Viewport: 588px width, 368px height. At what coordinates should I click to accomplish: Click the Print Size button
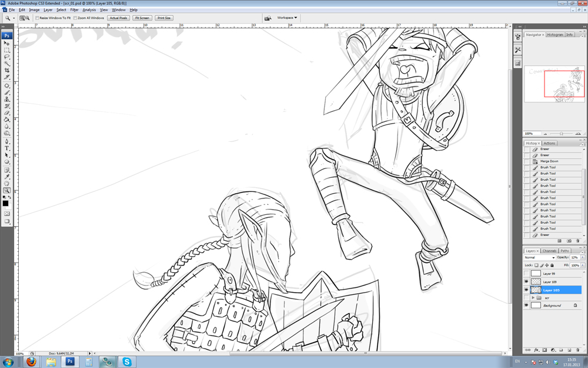pos(164,18)
